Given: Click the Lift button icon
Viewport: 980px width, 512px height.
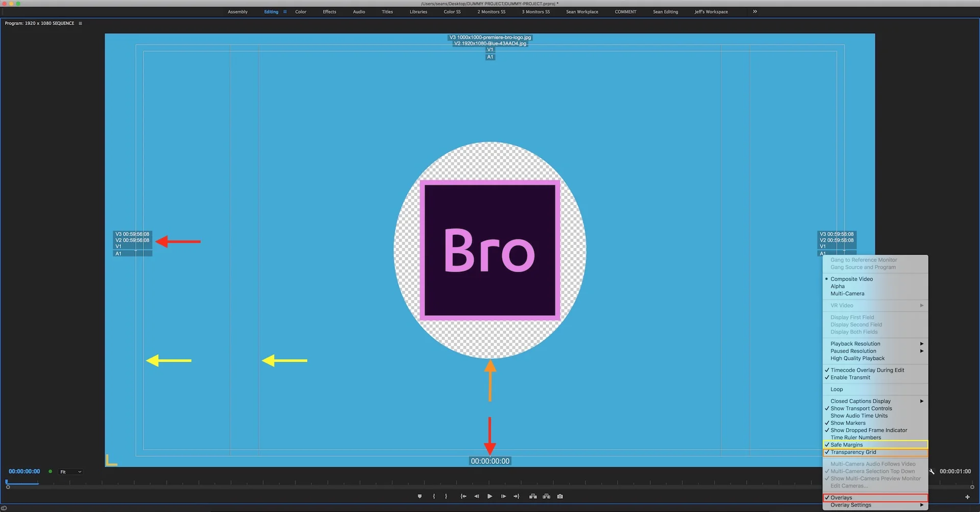Looking at the screenshot, I should pyautogui.click(x=533, y=496).
